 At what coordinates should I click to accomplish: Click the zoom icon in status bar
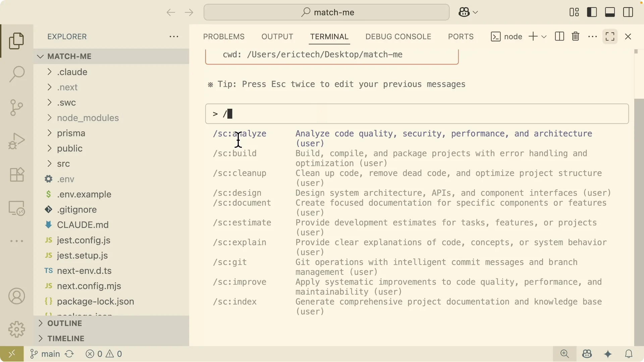pos(565,354)
